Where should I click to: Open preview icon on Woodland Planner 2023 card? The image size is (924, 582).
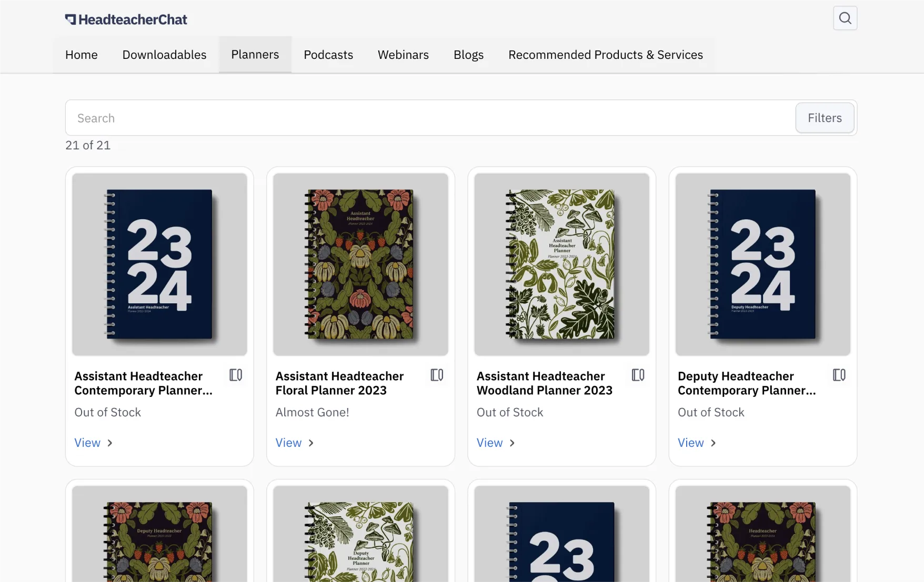click(x=638, y=375)
